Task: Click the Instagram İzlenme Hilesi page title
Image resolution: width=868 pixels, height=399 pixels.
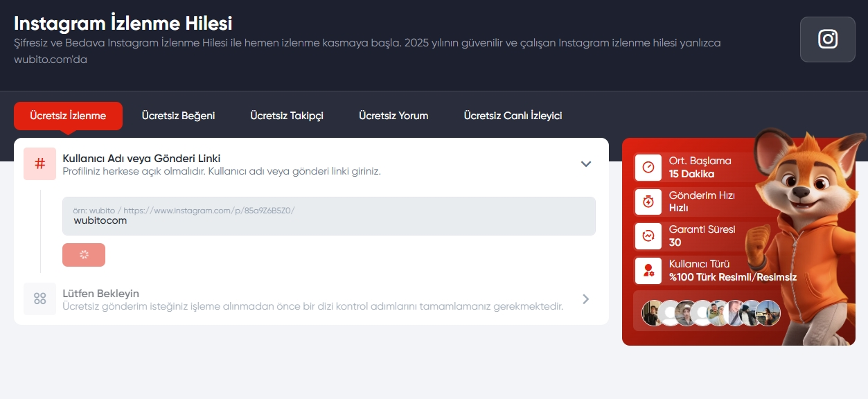Action: (x=123, y=23)
